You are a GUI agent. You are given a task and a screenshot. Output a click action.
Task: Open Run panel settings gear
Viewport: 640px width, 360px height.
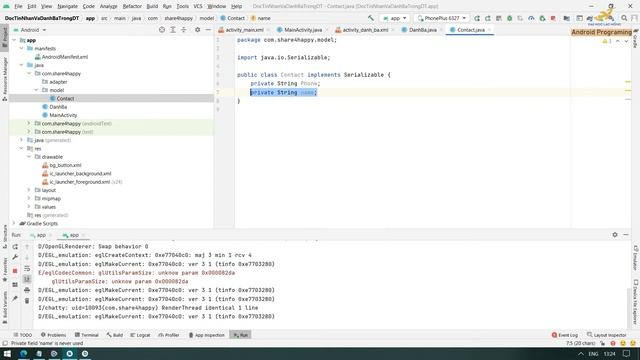click(615, 235)
